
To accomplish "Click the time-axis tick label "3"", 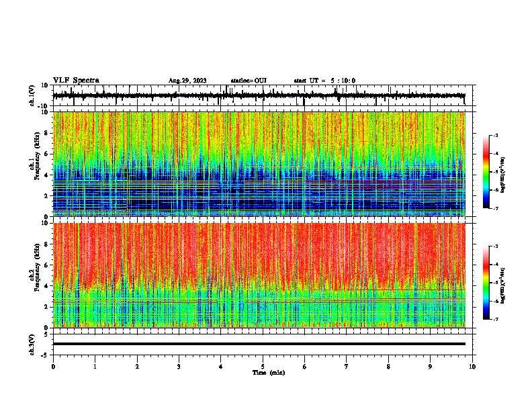I will 179,367.
